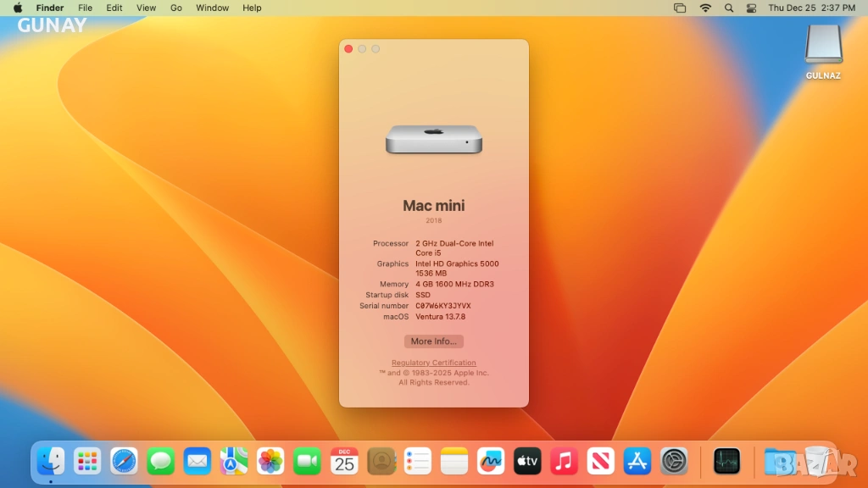Viewport: 868px width, 488px height.
Task: Open Spotlight search magnifier
Action: pos(729,8)
